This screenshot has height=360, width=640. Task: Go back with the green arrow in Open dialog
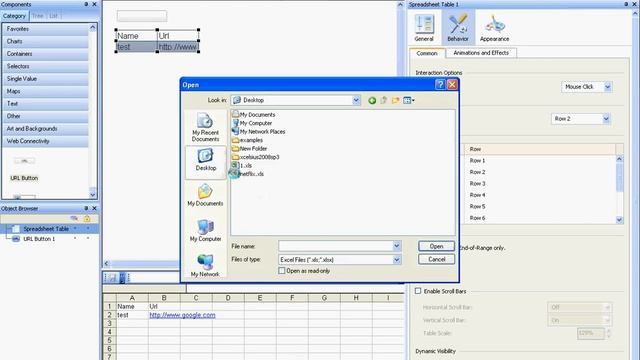(372, 100)
